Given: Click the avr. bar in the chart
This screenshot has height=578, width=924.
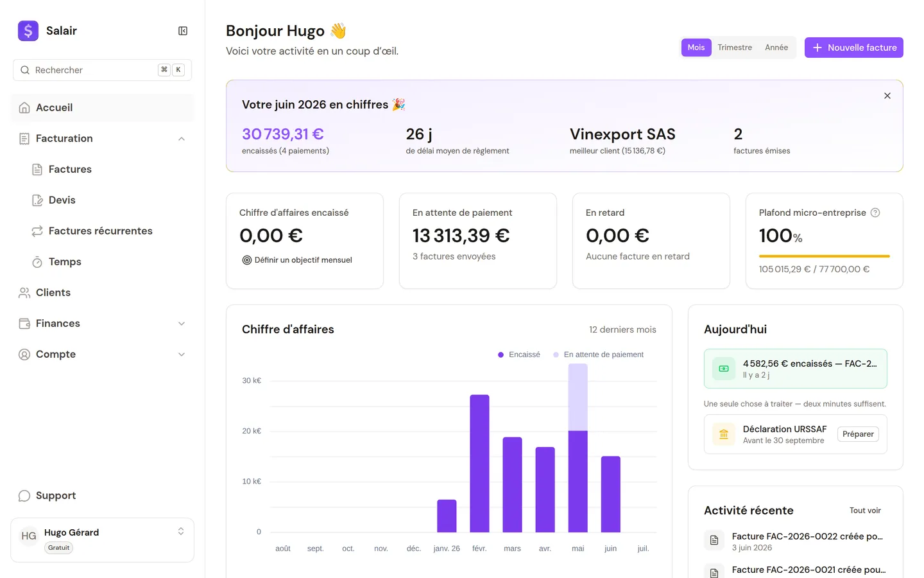Looking at the screenshot, I should [x=545, y=490].
